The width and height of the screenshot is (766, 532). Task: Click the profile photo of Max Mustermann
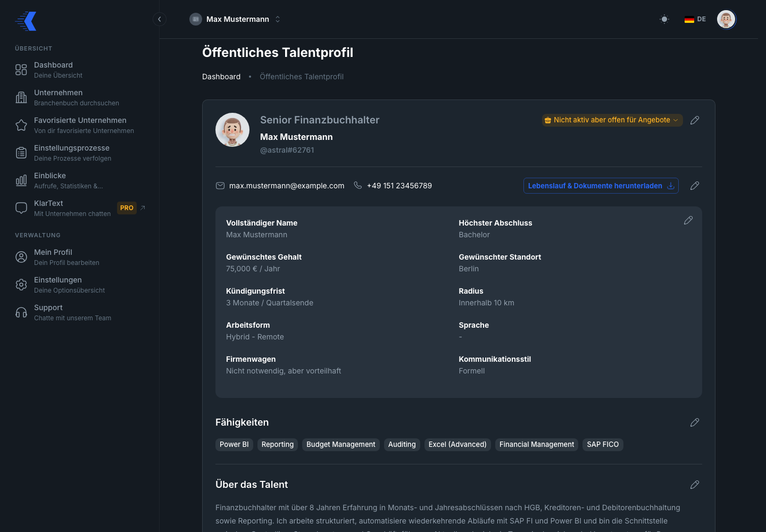(232, 130)
